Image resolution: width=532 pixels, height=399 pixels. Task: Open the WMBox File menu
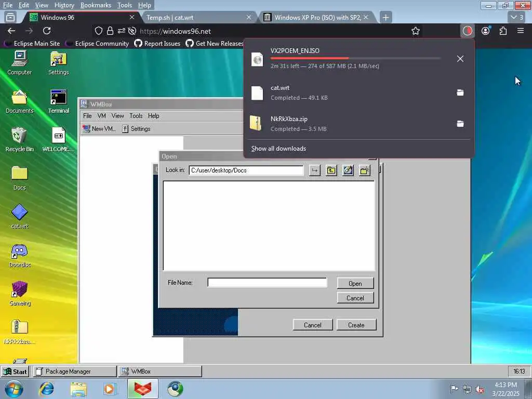[x=87, y=116]
